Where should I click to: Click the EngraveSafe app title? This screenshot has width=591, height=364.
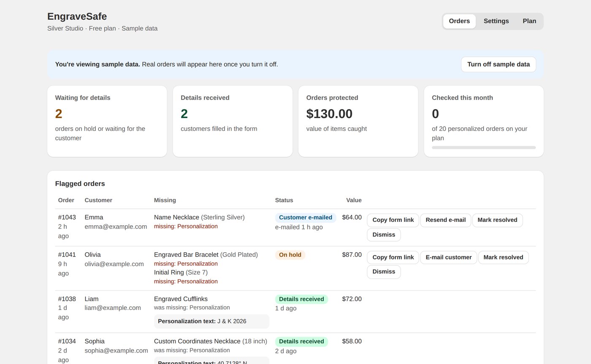point(77,16)
